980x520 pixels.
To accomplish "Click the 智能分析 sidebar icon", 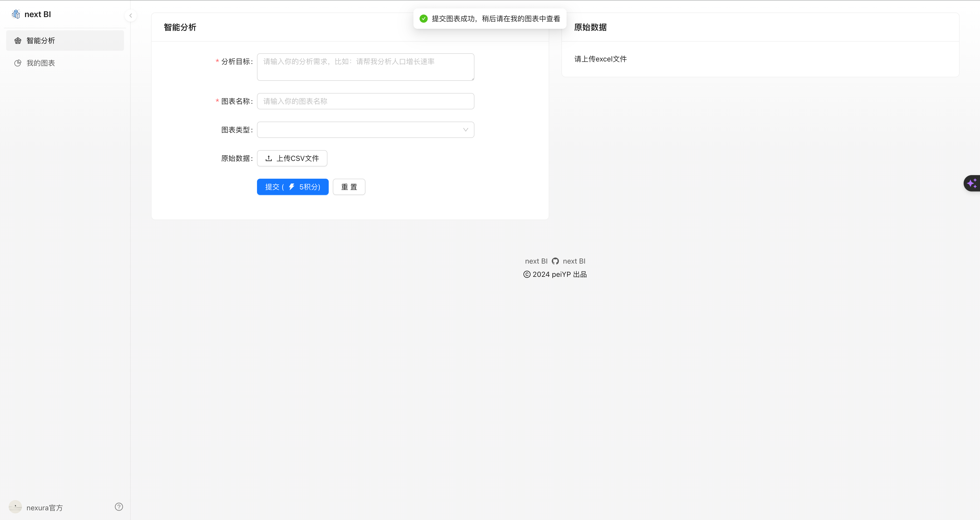I will [18, 41].
